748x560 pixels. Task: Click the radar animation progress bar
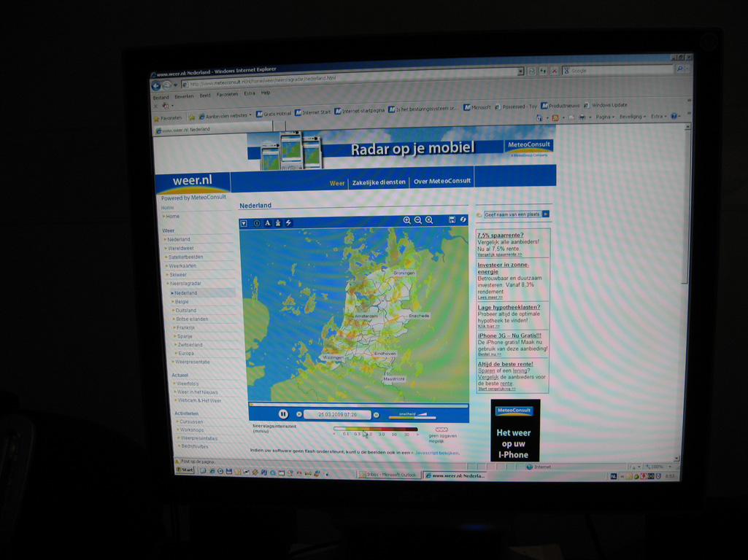(x=358, y=405)
